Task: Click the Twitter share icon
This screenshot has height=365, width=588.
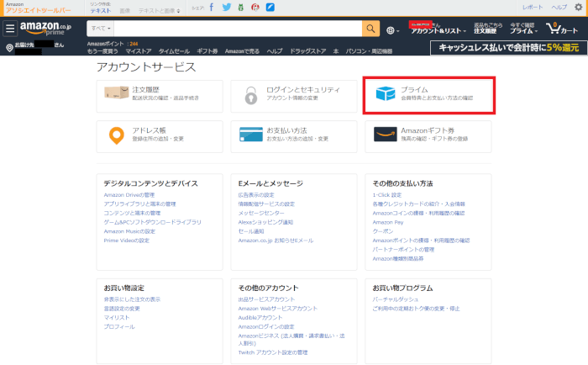Action: coord(226,7)
